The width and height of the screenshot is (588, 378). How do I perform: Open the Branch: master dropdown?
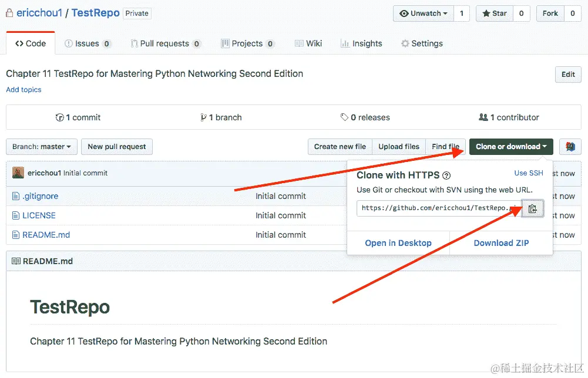click(42, 147)
